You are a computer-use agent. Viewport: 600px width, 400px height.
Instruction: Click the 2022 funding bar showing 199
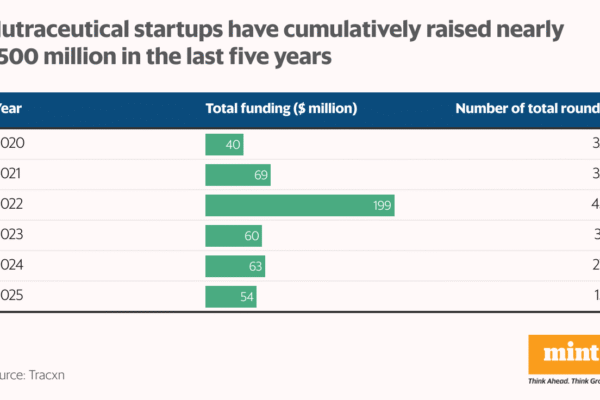coord(300,205)
